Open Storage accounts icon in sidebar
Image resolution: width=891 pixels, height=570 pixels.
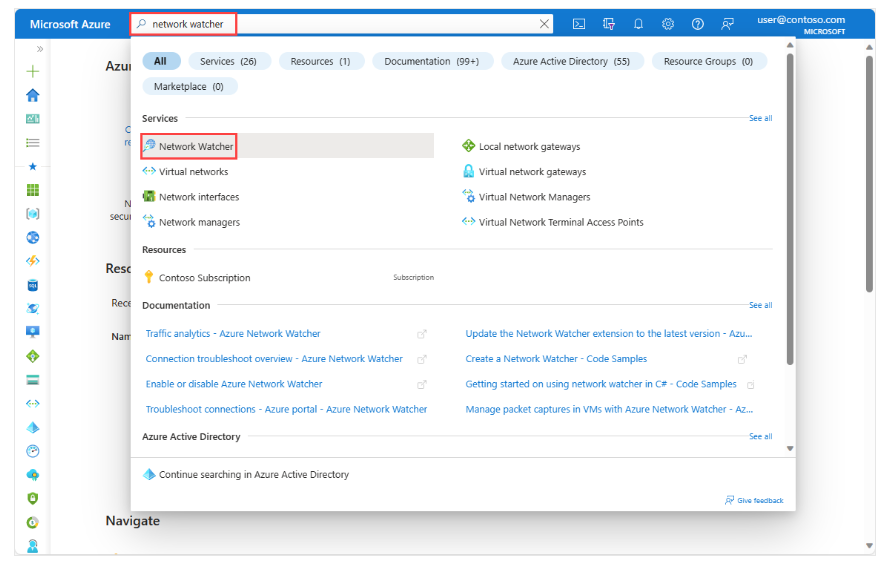pos(33,380)
